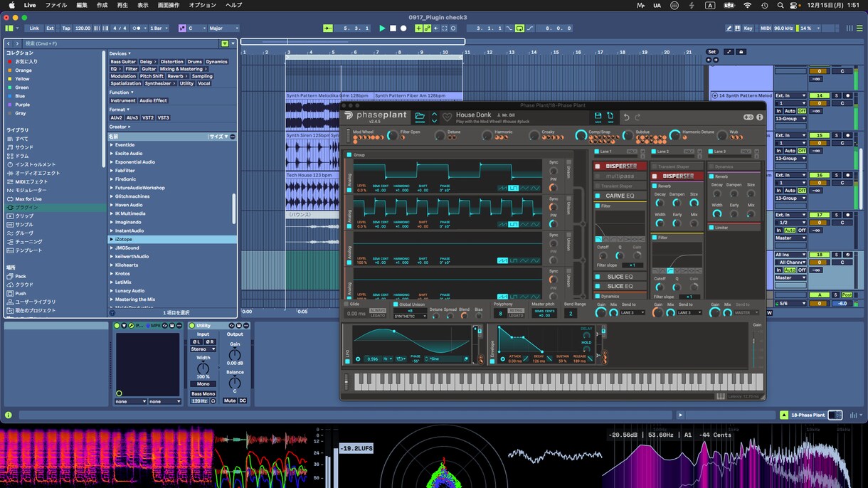The image size is (868, 488).
Task: Filter browser by Audio Effect tag
Action: [153, 100]
